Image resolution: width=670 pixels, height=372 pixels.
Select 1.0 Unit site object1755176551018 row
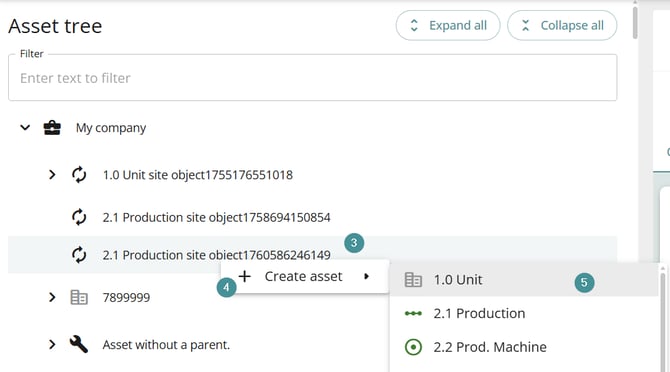(312, 175)
